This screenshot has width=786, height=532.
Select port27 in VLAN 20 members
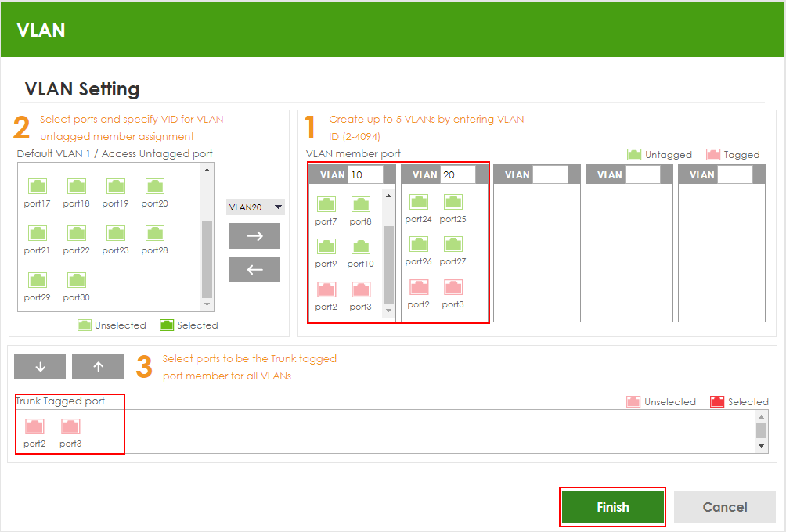pyautogui.click(x=453, y=245)
